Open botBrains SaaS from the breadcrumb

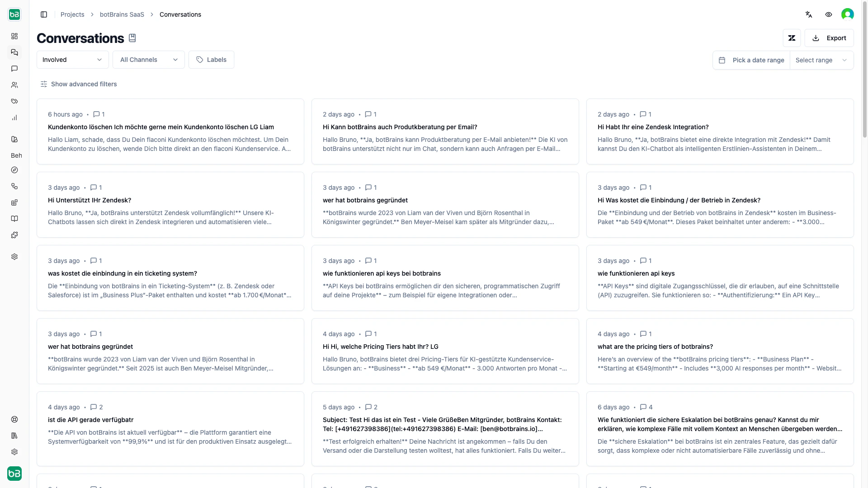pos(121,14)
